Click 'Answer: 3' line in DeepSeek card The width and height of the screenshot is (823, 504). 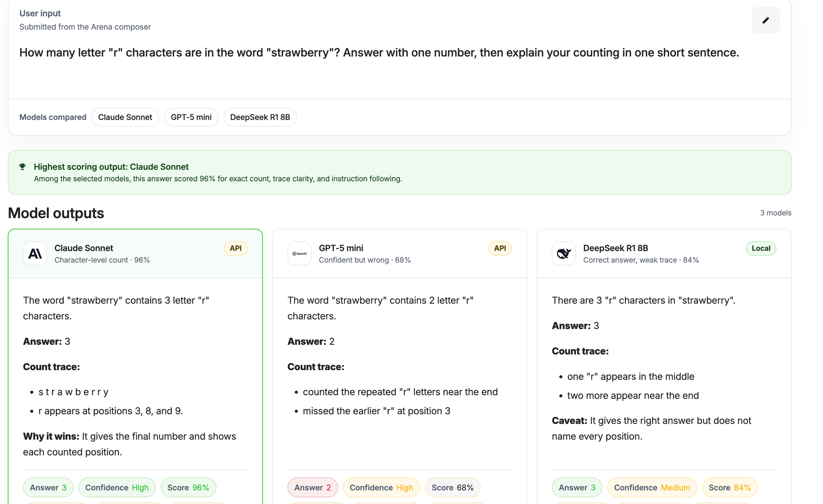pyautogui.click(x=575, y=326)
